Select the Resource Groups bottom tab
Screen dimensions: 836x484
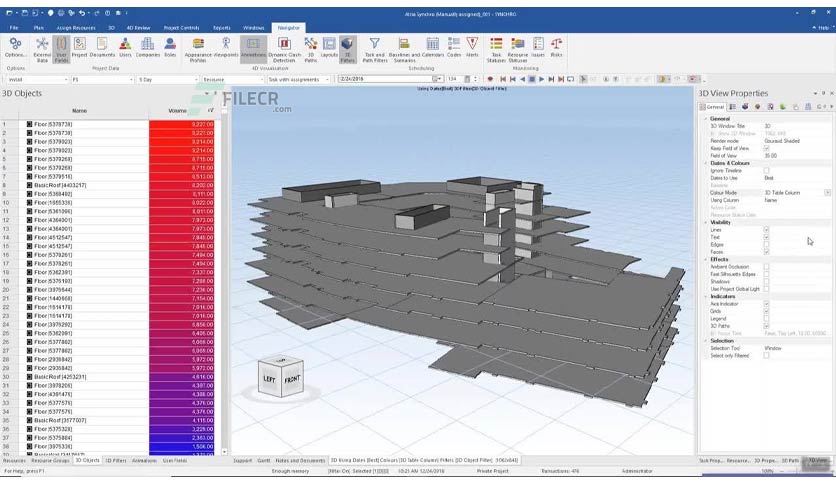pos(50,461)
